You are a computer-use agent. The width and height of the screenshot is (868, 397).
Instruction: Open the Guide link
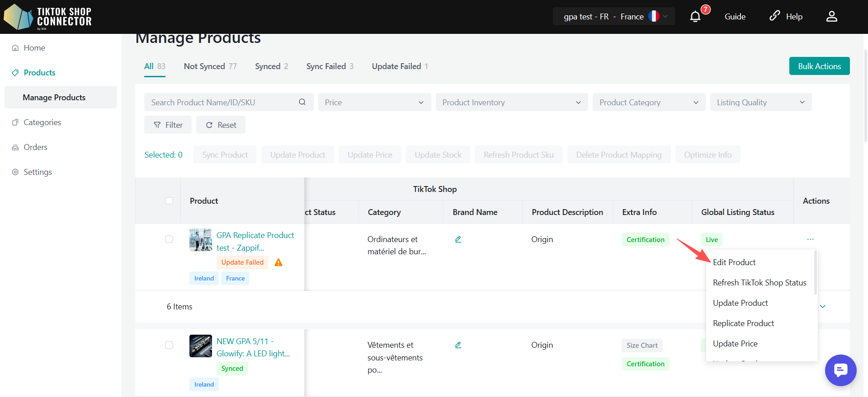735,17
